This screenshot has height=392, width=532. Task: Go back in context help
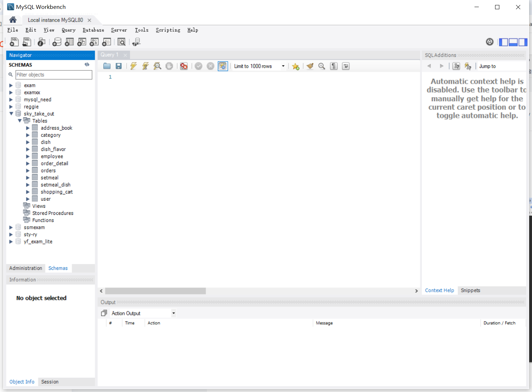click(429, 66)
